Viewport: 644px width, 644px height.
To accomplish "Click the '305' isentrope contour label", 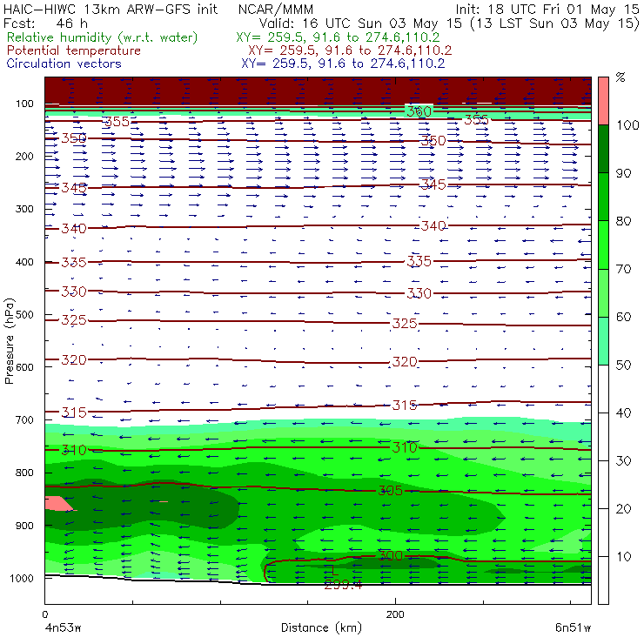I will (x=390, y=490).
